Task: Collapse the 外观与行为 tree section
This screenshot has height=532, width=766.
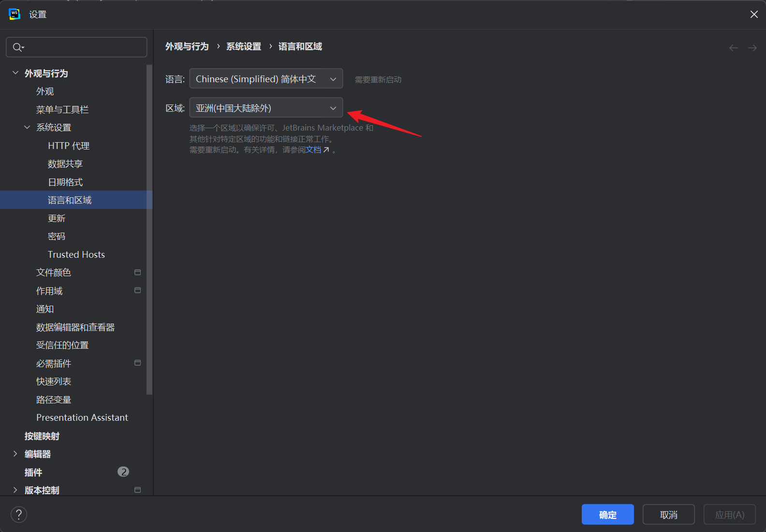Action: [x=15, y=73]
